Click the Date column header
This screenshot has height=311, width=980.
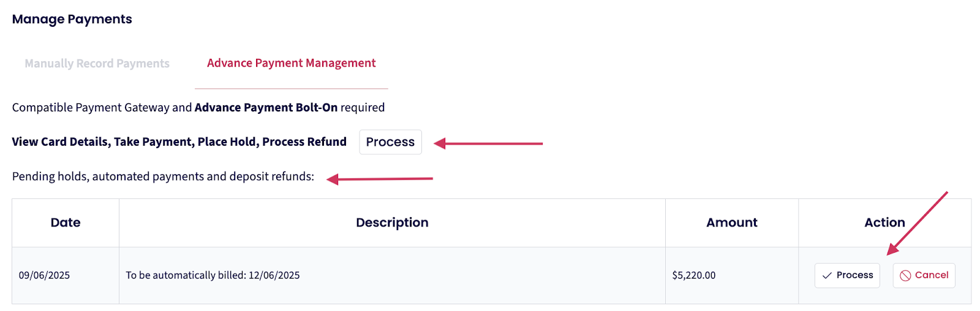[66, 223]
